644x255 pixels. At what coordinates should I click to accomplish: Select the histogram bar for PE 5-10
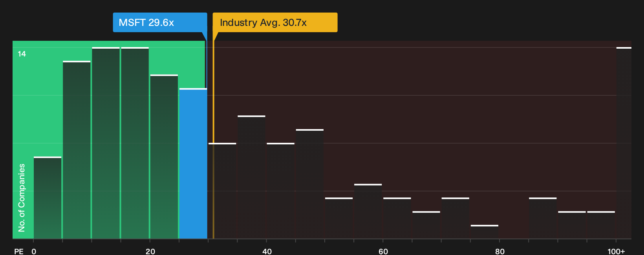(77, 150)
